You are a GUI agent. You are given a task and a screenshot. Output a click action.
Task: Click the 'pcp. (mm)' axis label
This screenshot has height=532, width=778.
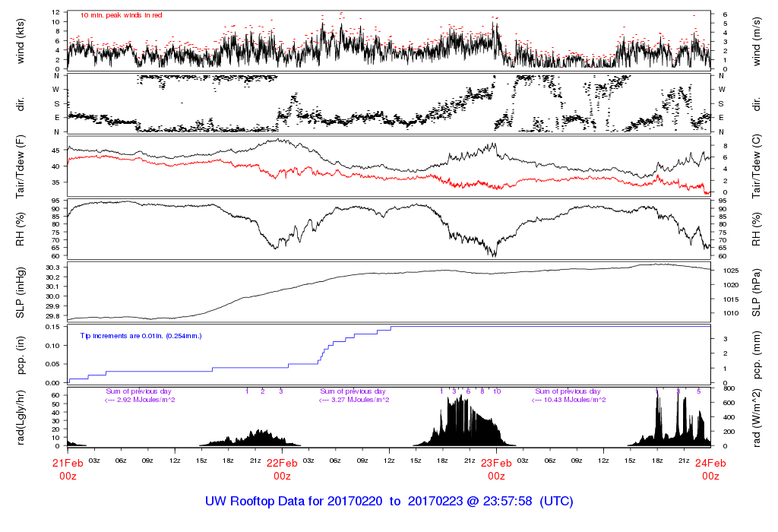point(757,356)
